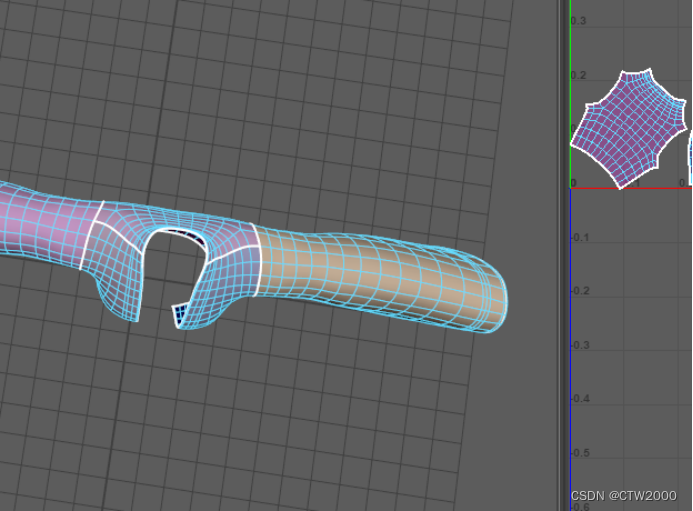
Task: Select the white seam edge beside upper arm
Action: pos(92,236)
